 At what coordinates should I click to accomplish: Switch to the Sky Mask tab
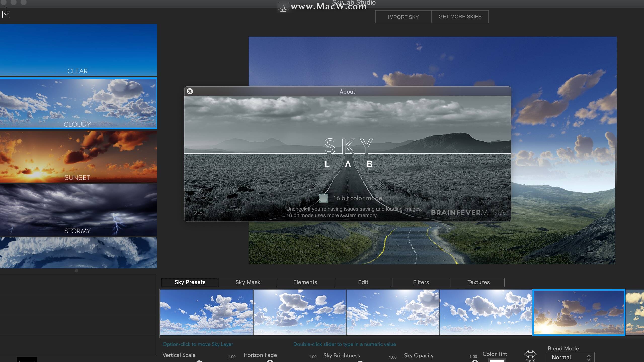(248, 282)
